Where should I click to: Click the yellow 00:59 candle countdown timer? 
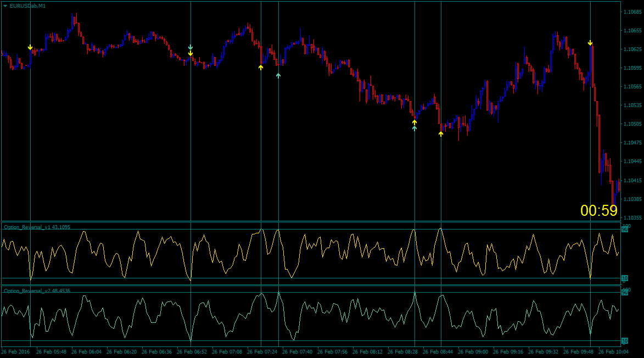(x=599, y=211)
